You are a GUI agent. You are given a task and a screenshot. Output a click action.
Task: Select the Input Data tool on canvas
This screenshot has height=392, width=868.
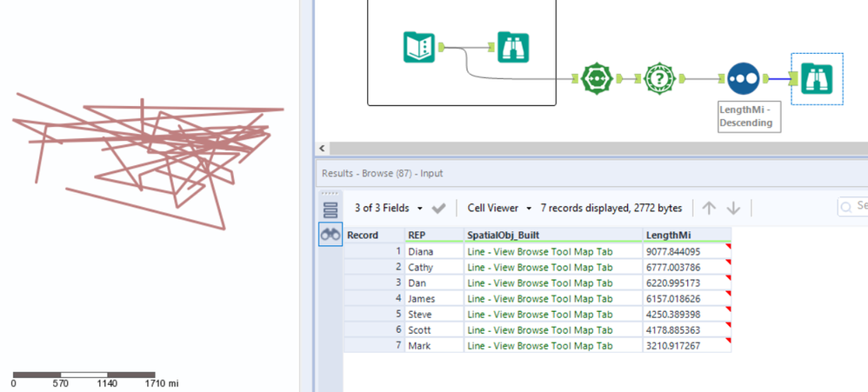(x=418, y=47)
